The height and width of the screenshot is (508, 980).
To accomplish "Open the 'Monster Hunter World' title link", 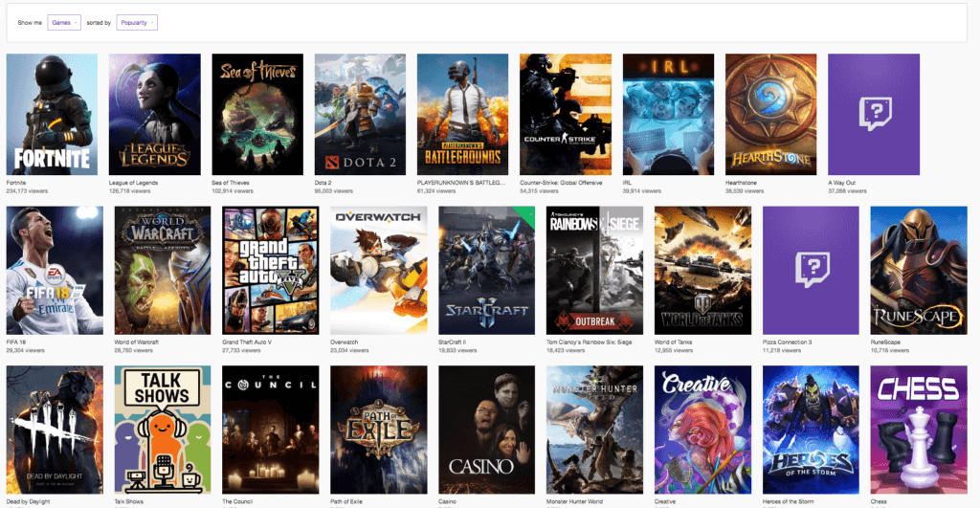I will coord(574,501).
